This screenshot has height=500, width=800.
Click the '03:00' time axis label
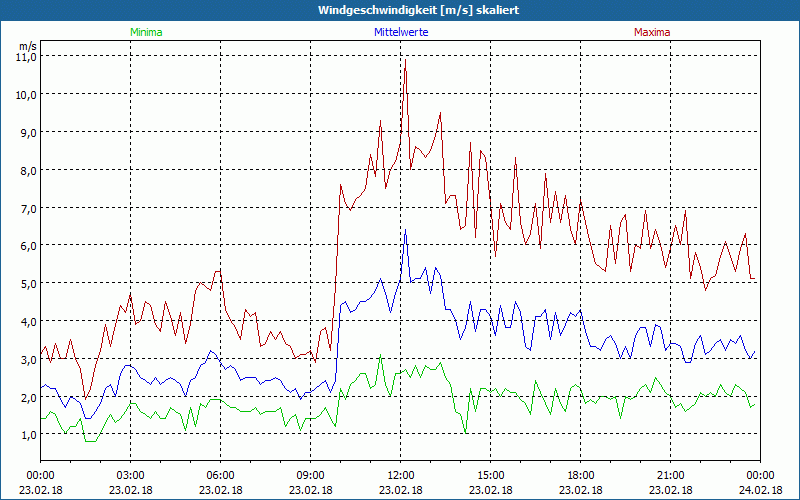(131, 476)
